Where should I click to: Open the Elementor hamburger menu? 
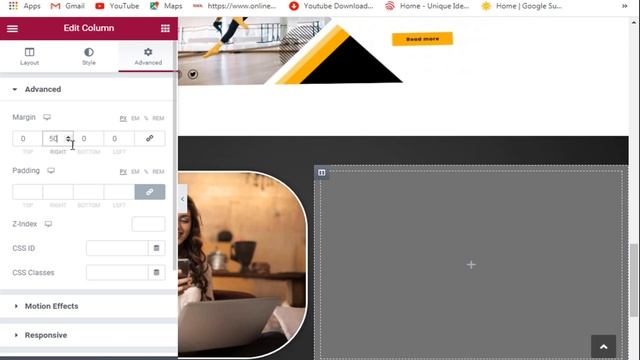[x=12, y=29]
